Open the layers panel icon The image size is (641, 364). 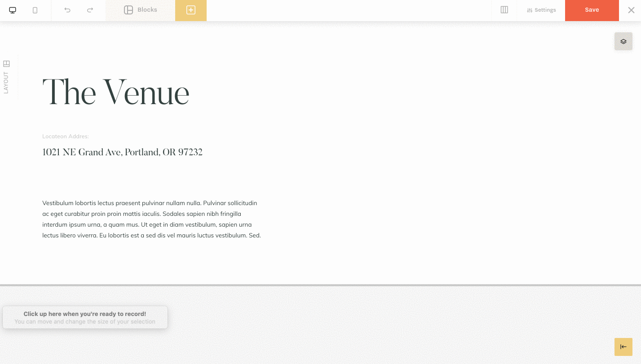pyautogui.click(x=623, y=41)
